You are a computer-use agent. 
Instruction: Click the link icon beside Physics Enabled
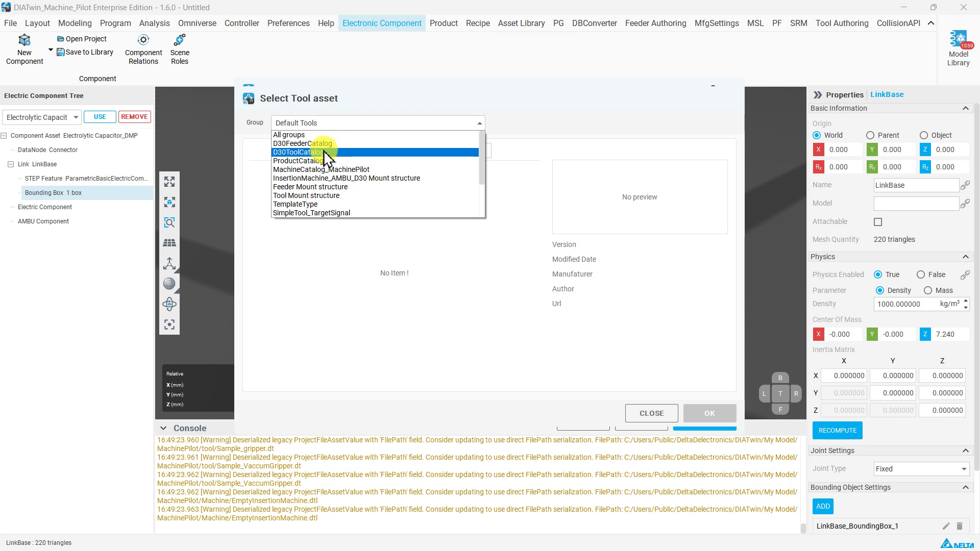pos(965,275)
